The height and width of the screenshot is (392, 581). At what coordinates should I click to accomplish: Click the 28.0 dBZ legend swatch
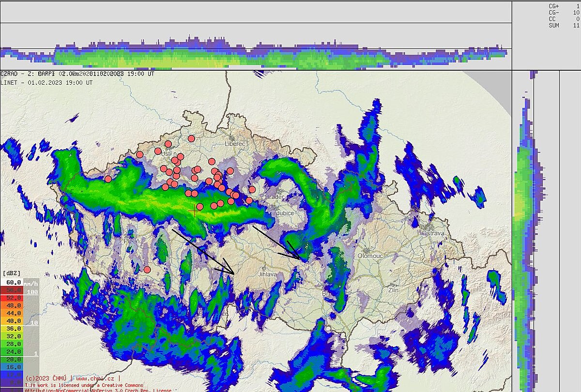[x=12, y=344]
